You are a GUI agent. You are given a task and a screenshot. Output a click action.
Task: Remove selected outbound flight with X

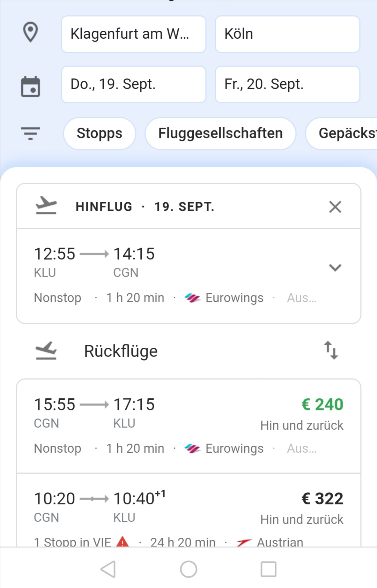point(335,207)
